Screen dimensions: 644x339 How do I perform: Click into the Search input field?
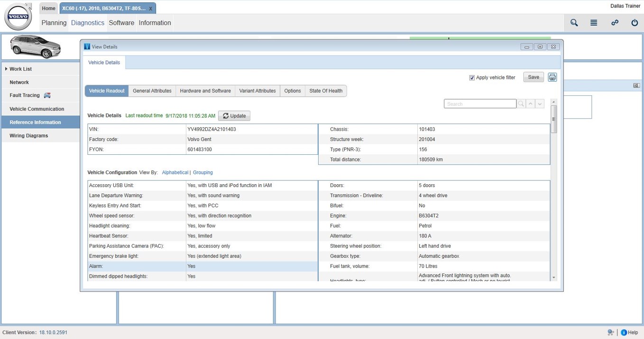coord(480,104)
